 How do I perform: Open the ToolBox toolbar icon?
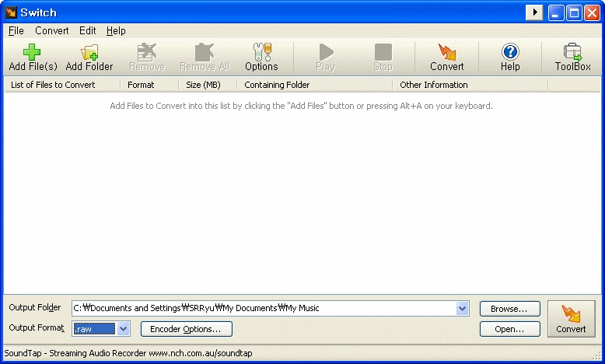tap(573, 57)
